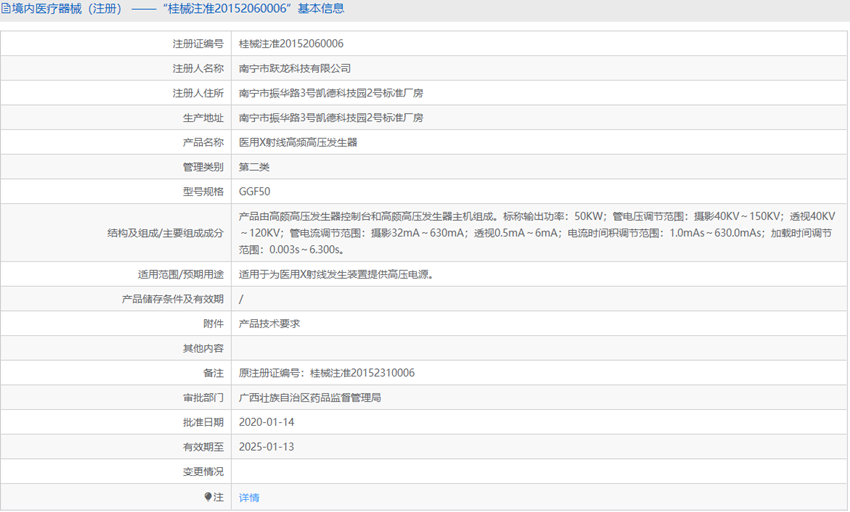Select the value 第二类
Screen dimensions: 850x512
(x=254, y=167)
